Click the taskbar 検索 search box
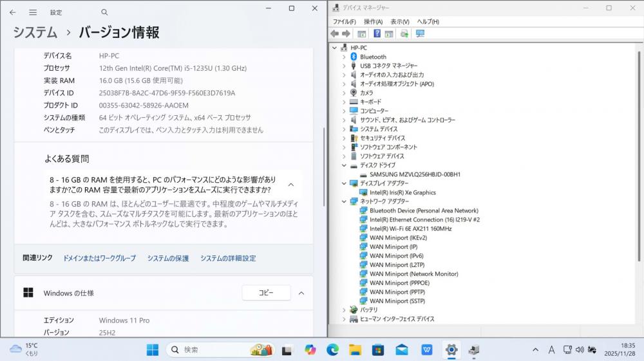644x361 pixels. click(220, 350)
